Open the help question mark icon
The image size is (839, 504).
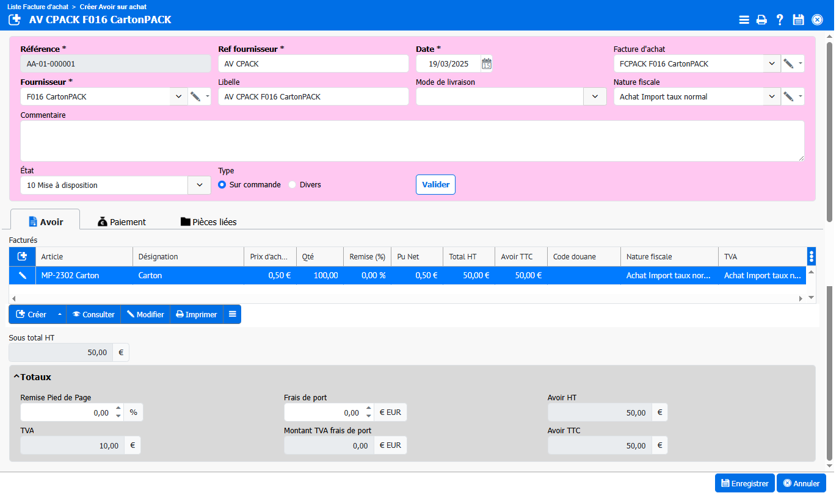[780, 20]
